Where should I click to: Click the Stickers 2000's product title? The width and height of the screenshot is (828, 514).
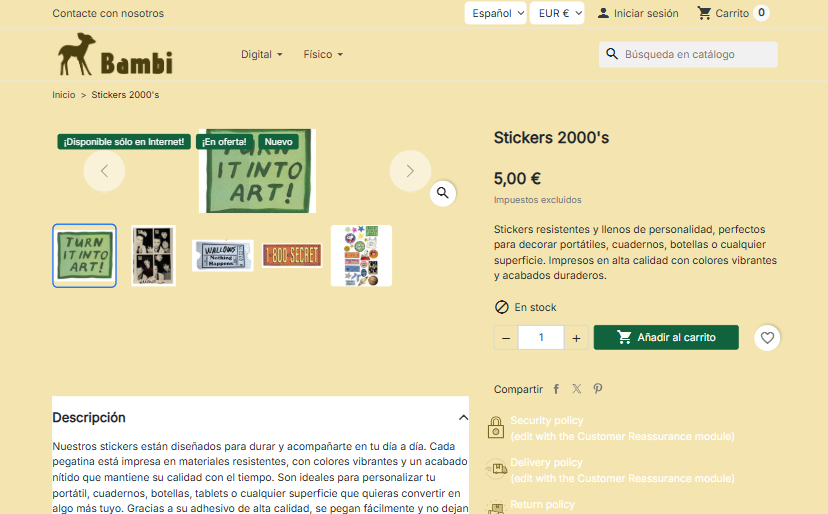tap(551, 138)
